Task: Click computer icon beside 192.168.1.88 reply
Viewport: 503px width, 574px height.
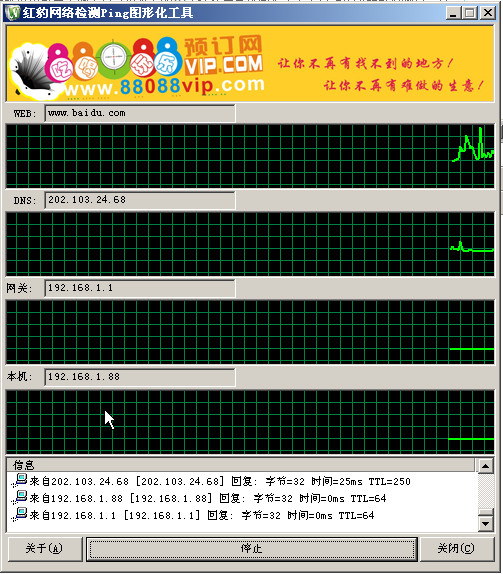Action: pos(21,497)
